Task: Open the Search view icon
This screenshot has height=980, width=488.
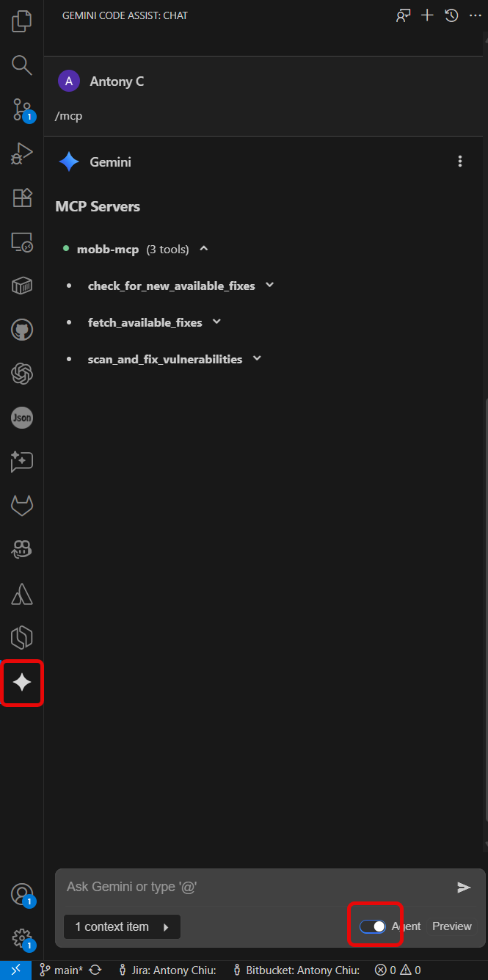Action: (22, 65)
